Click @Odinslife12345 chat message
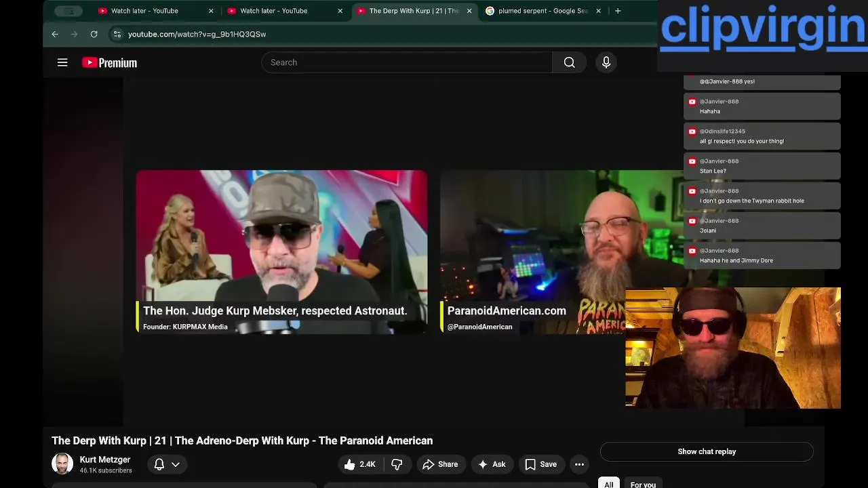The height and width of the screenshot is (488, 868). [762, 136]
